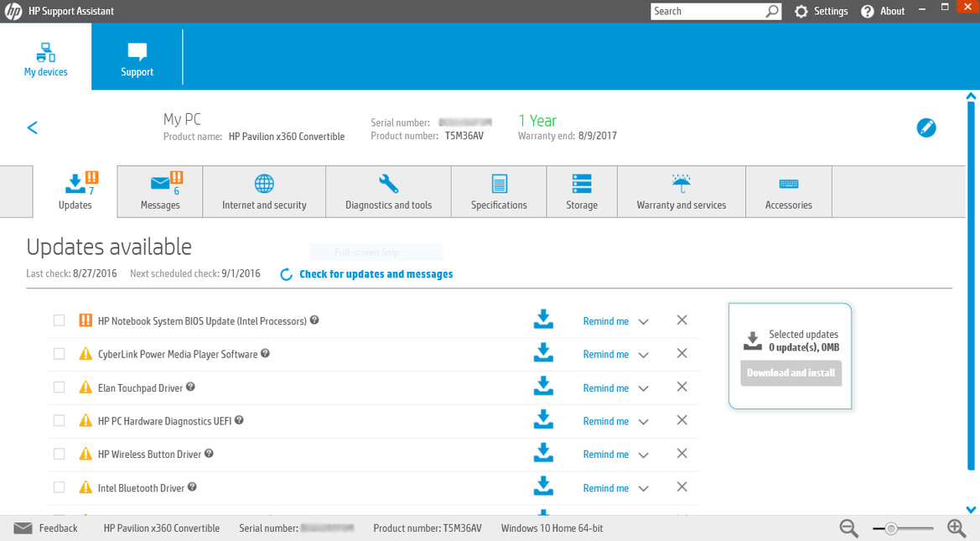Open help info for HP PC Hardware Diagnostics
The image size is (980, 541).
(x=239, y=420)
